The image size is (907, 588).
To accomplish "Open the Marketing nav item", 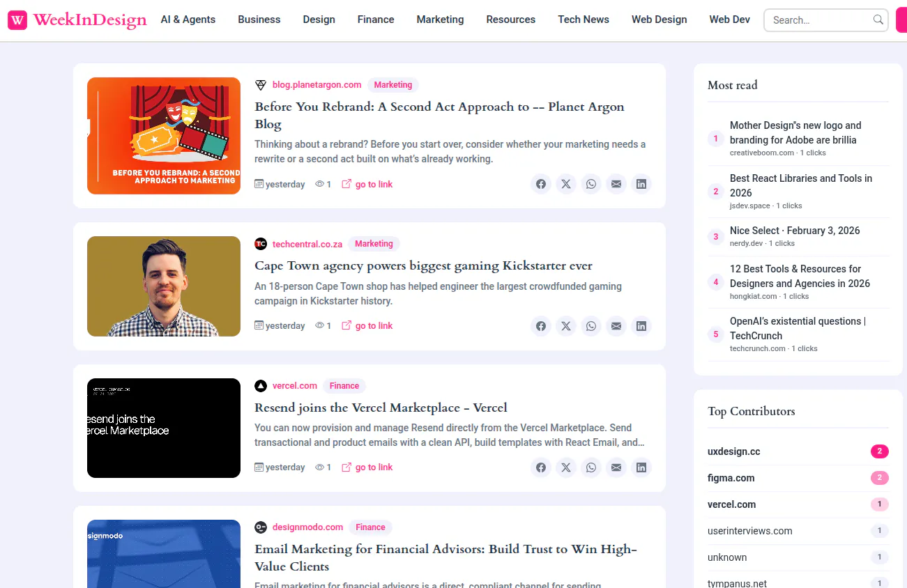I will tap(440, 20).
